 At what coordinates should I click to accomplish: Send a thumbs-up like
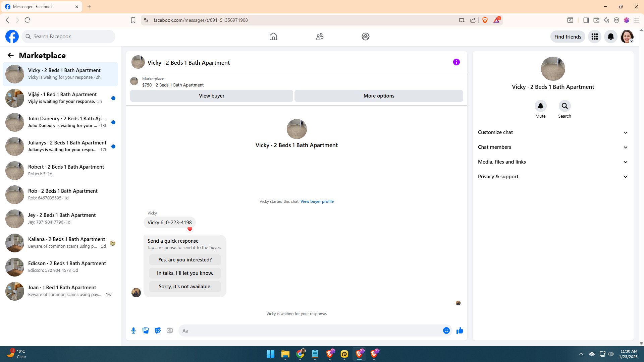pos(460,330)
